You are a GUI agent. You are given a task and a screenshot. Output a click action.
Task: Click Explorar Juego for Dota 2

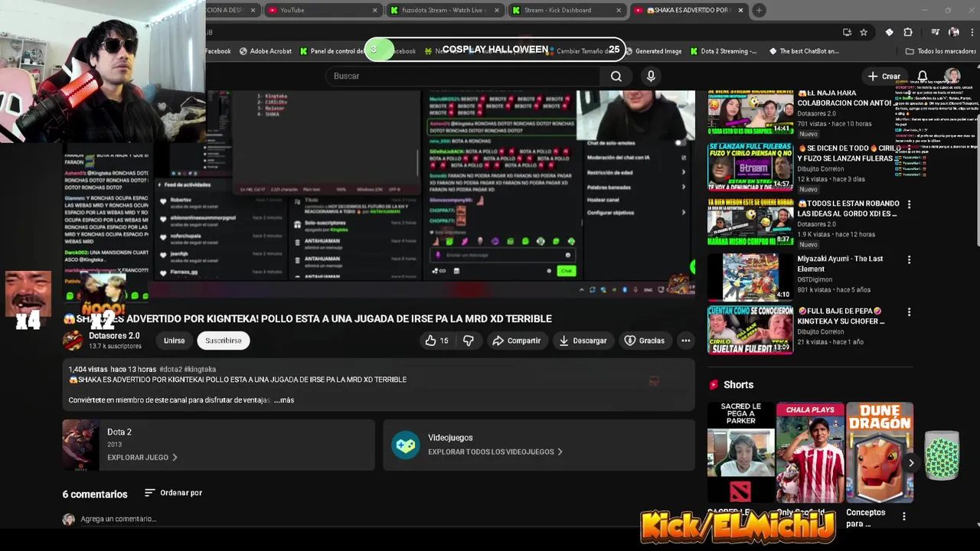(x=142, y=458)
